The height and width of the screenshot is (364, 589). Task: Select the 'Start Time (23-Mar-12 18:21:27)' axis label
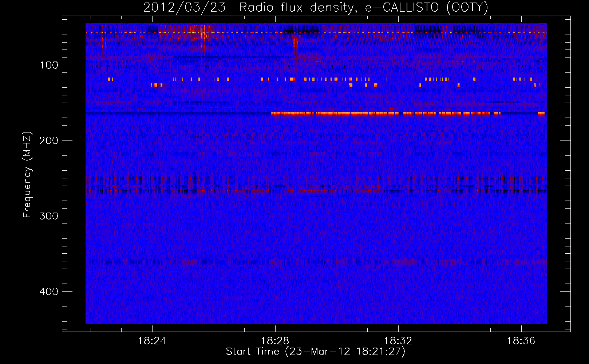316,352
